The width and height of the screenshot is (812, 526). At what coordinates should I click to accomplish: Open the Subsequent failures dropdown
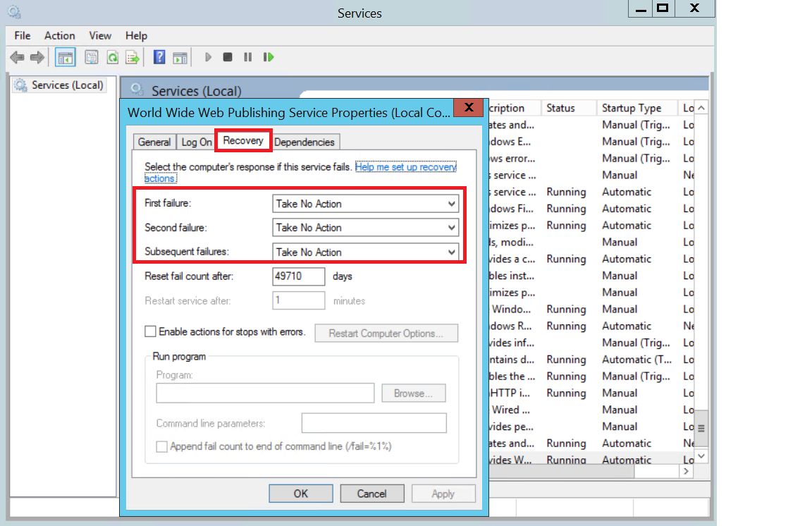coord(366,252)
